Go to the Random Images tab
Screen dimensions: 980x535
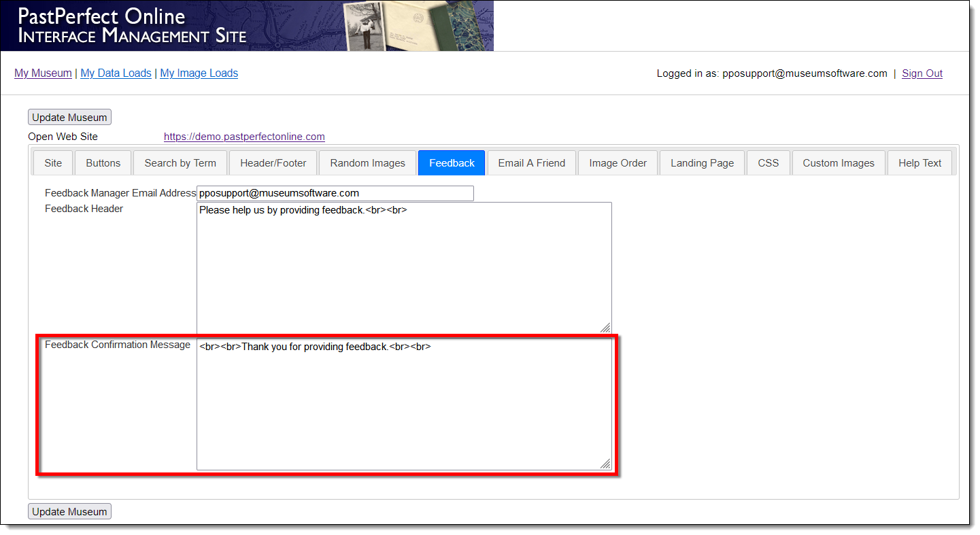coord(367,163)
